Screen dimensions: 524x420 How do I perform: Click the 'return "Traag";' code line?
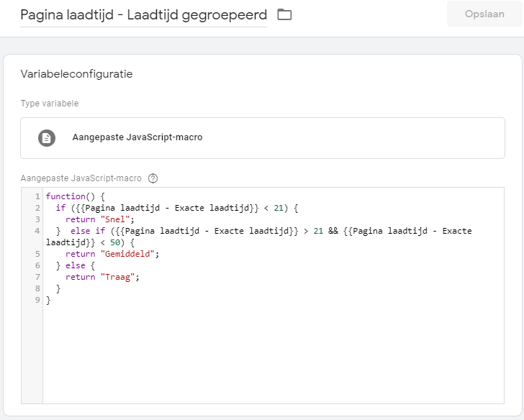102,277
